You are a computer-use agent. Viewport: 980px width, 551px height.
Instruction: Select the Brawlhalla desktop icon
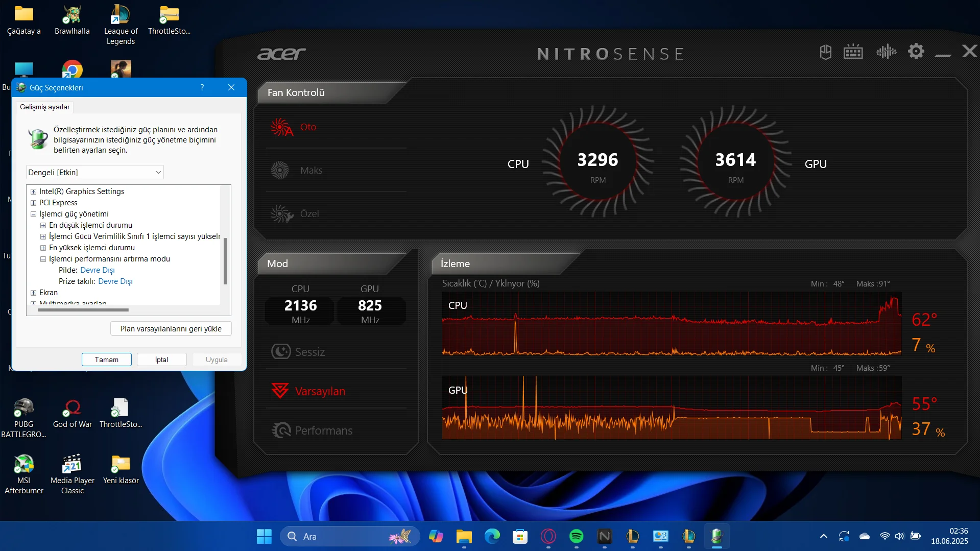72,20
